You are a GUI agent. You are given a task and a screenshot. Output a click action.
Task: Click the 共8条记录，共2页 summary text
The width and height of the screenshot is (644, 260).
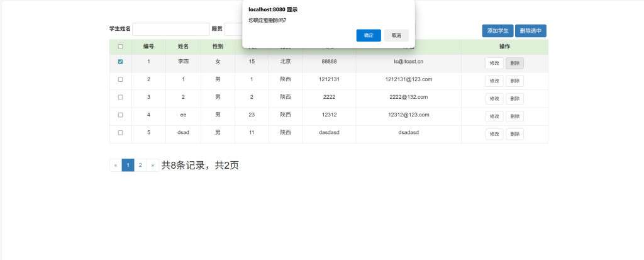200,166
